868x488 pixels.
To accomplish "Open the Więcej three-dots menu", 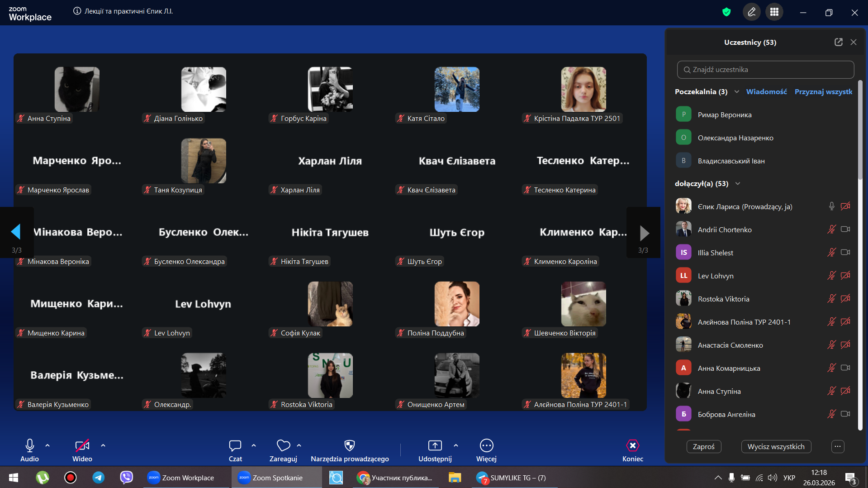I will point(486,446).
